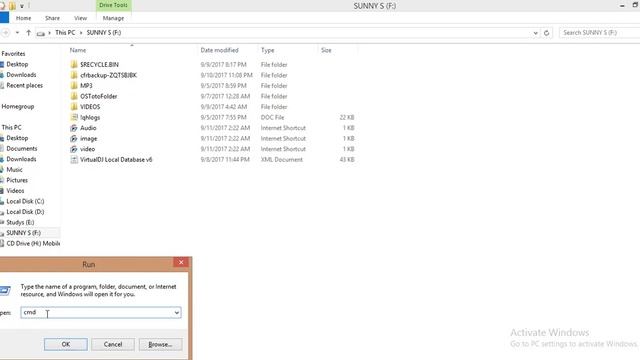Select the image internet shortcut icon
This screenshot has width=640, height=360.
pos(74,139)
